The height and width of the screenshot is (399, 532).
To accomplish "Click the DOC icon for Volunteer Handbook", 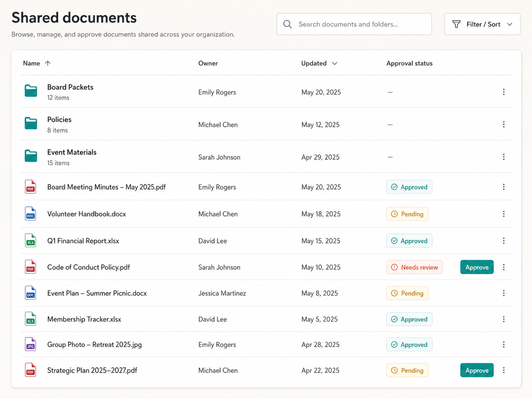I will pyautogui.click(x=30, y=213).
